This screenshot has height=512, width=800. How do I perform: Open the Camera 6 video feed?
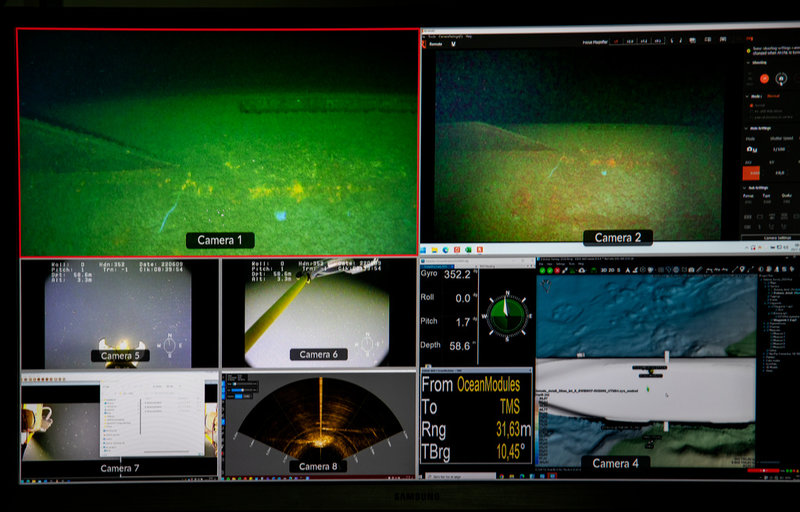click(x=317, y=313)
